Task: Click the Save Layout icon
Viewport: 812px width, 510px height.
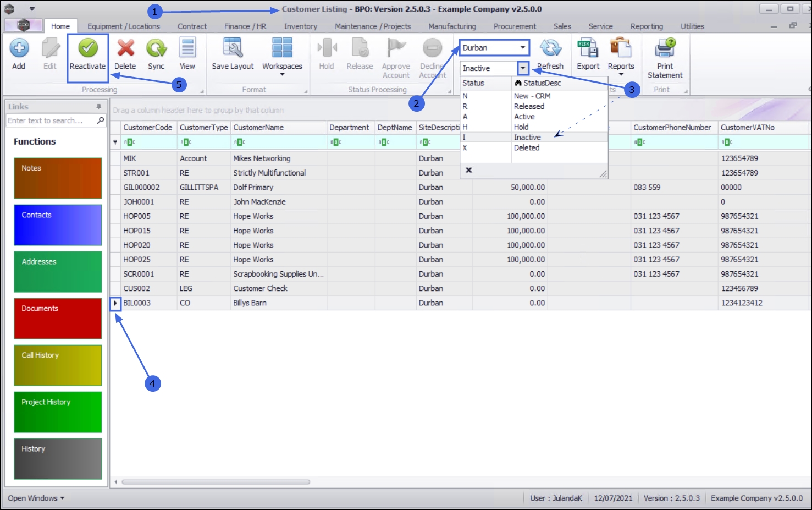Action: pos(233,48)
